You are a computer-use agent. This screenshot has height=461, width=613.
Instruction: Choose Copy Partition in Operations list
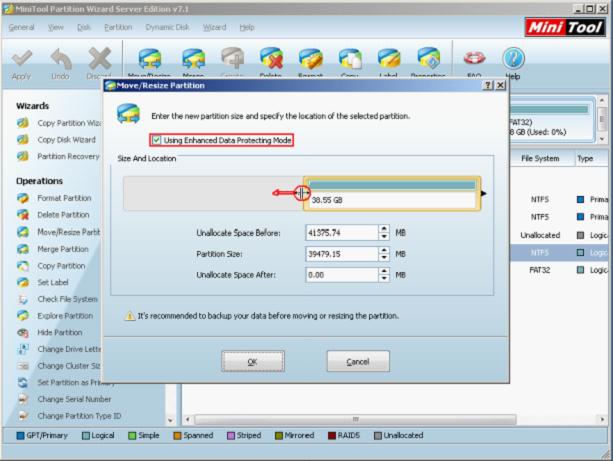pos(51,266)
